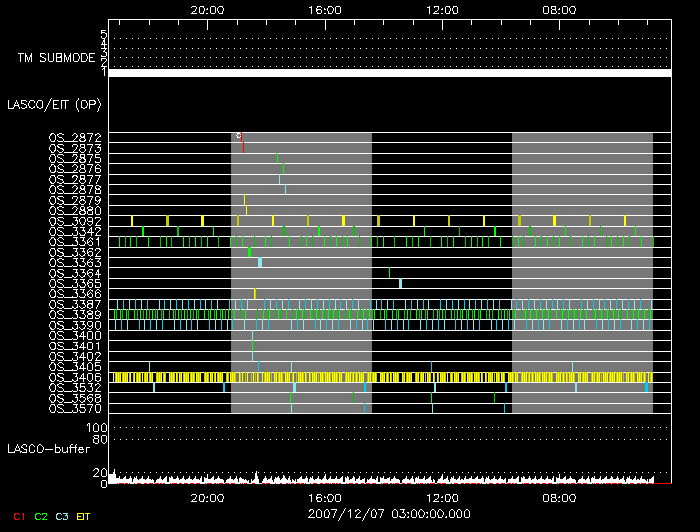The height and width of the screenshot is (532, 700).
Task: Click the 16:00 tick label on top axis
Action: tap(325, 9)
